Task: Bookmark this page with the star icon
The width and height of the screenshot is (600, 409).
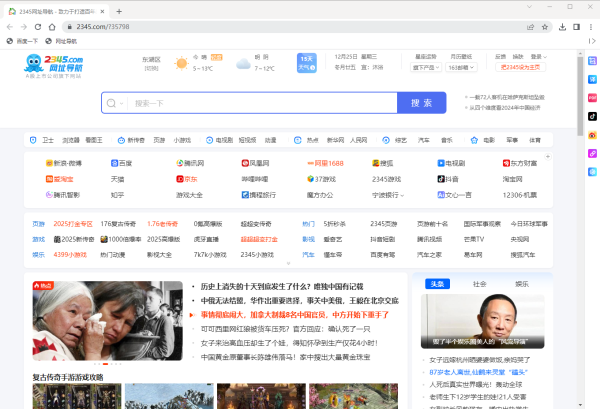Action: click(x=545, y=27)
